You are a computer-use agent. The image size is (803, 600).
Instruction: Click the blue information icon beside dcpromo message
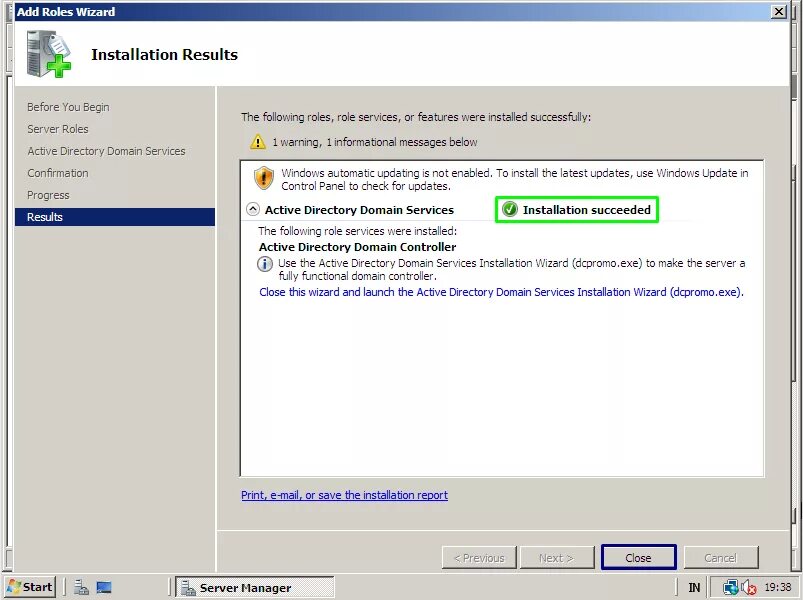click(264, 264)
